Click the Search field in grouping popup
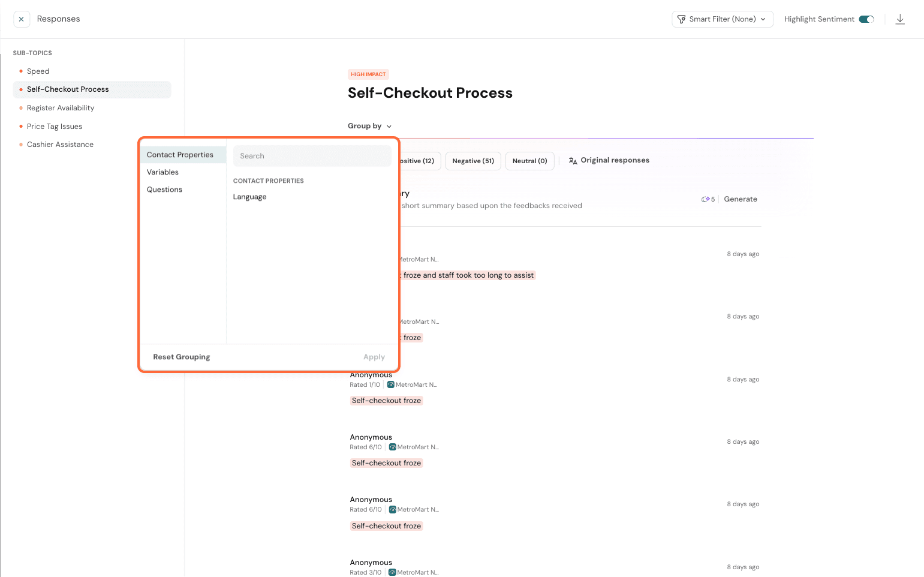924x577 pixels. click(x=312, y=156)
